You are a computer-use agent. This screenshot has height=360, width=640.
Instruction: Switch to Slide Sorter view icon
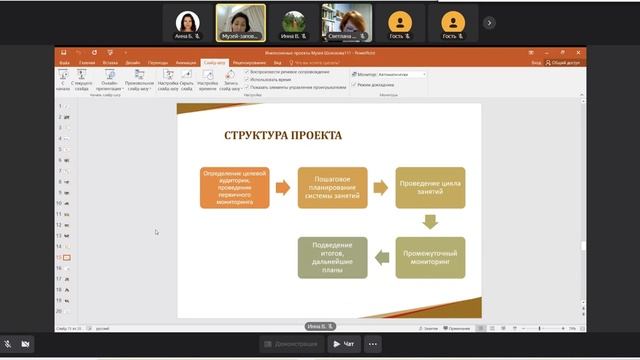click(x=492, y=328)
